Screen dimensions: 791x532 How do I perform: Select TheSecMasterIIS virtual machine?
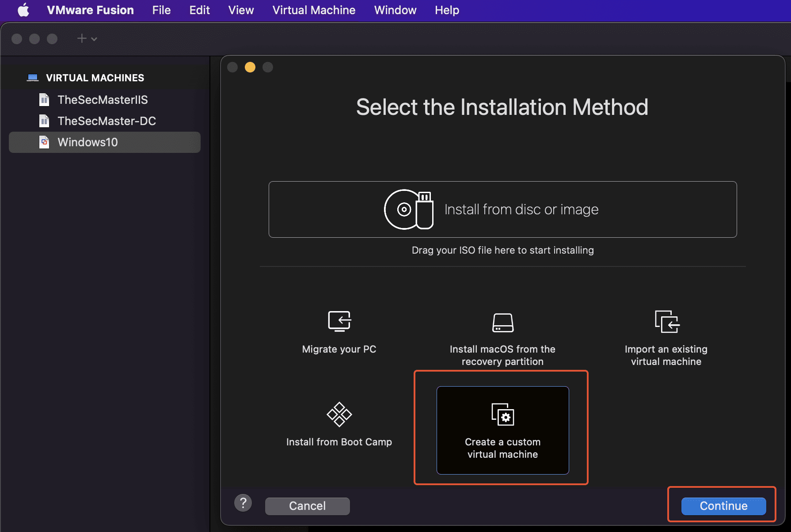point(105,100)
